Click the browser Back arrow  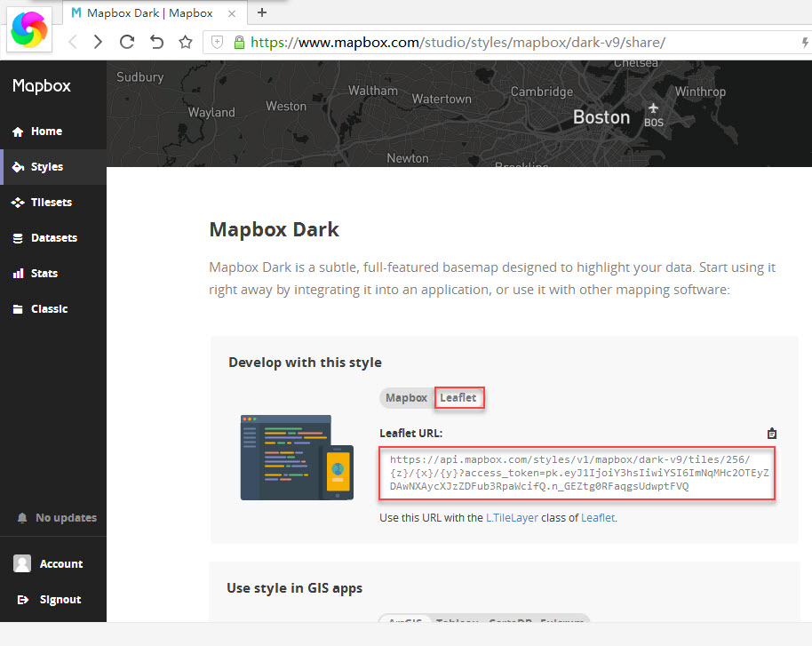tap(73, 42)
